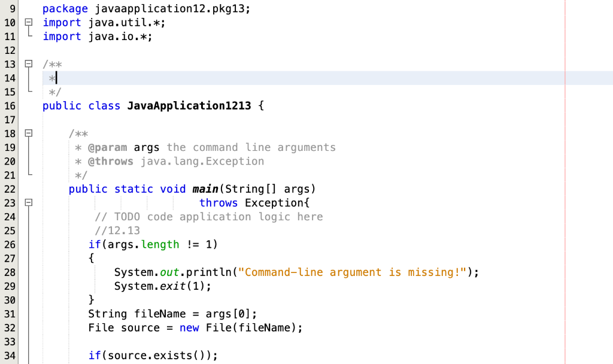This screenshot has height=364, width=613.
Task: Collapse the class Javadoc fold on line 13
Action: point(29,63)
